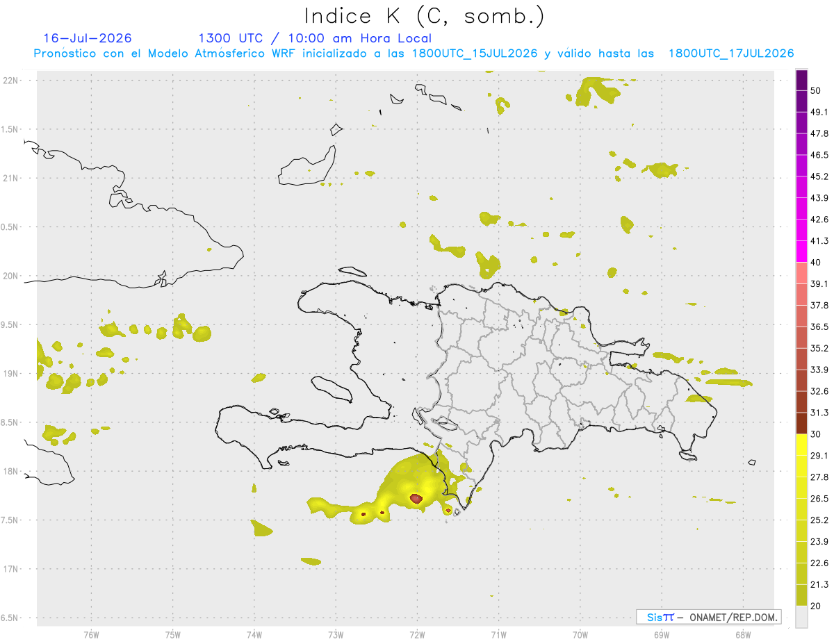Click the gray swatch below 20
Screen dimensions: 834x644
pyautogui.click(x=801, y=616)
